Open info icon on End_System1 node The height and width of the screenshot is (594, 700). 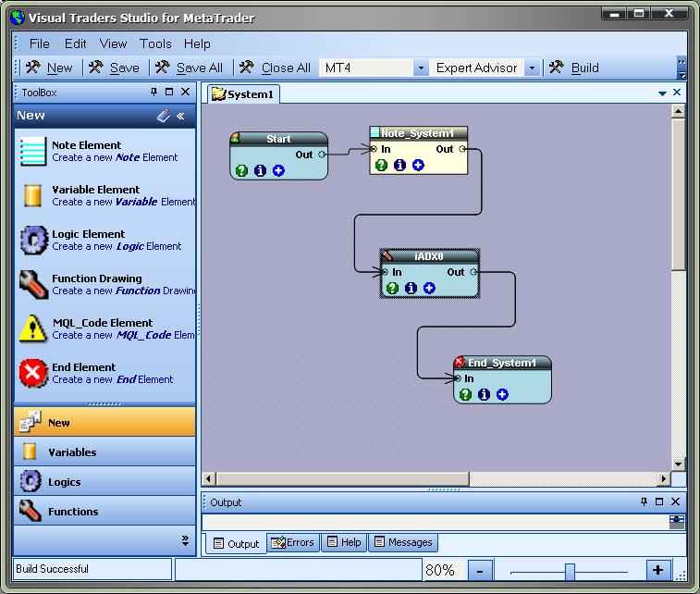[x=484, y=394]
